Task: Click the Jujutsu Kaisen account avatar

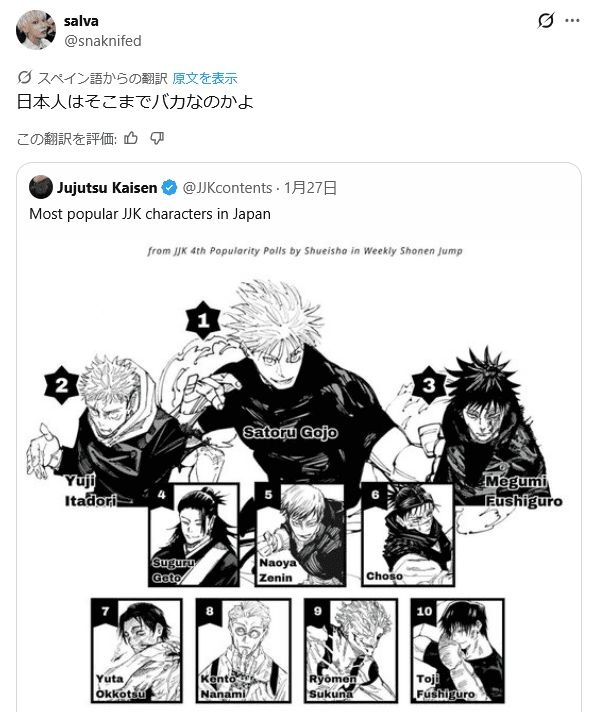Action: 41,187
